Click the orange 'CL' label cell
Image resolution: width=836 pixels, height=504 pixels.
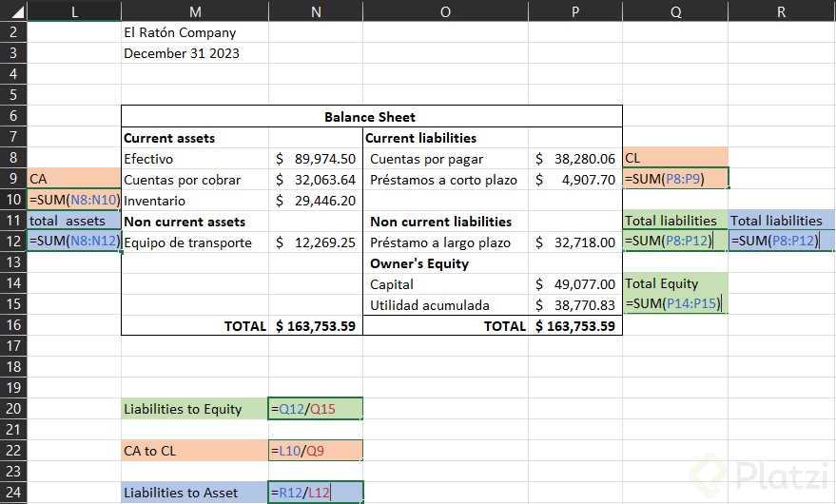[x=675, y=157]
